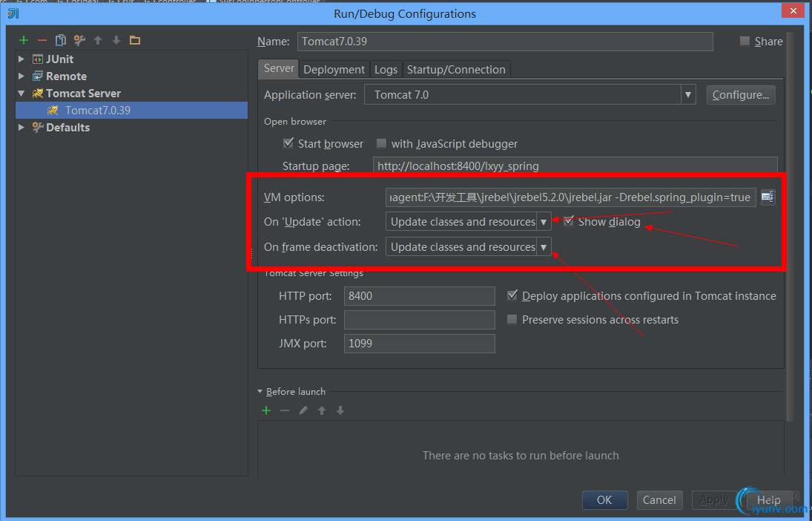Screen dimensions: 812x521
Task: Click the right-side vertical scrollbar
Action: tap(789, 226)
